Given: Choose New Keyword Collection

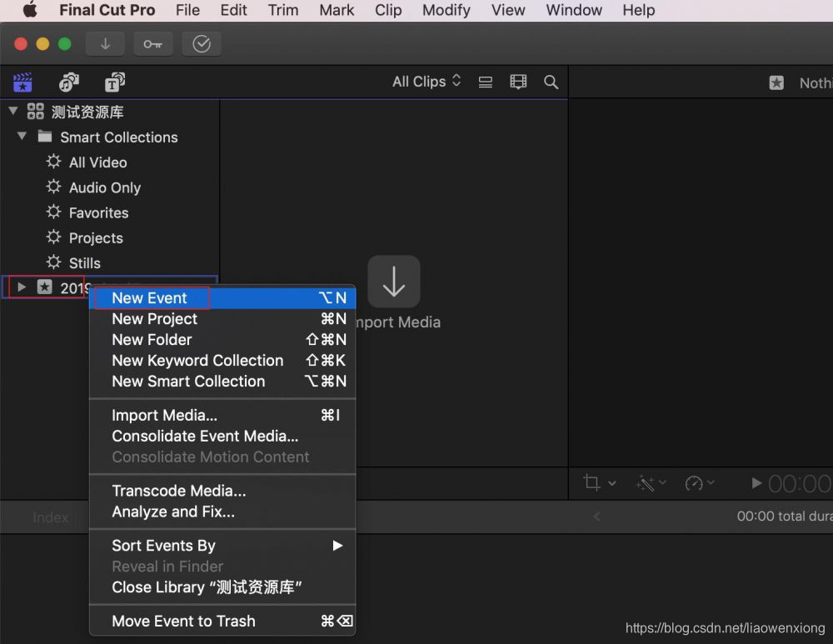Looking at the screenshot, I should 222,360.
